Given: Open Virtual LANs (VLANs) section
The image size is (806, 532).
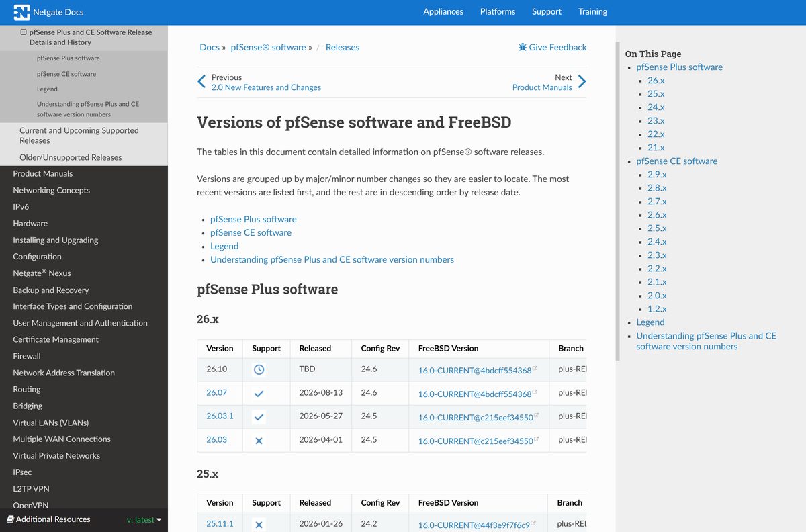Looking at the screenshot, I should point(50,423).
